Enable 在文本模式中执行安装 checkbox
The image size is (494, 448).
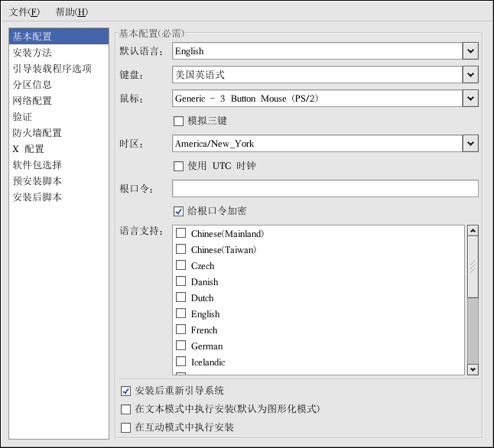pyautogui.click(x=127, y=409)
